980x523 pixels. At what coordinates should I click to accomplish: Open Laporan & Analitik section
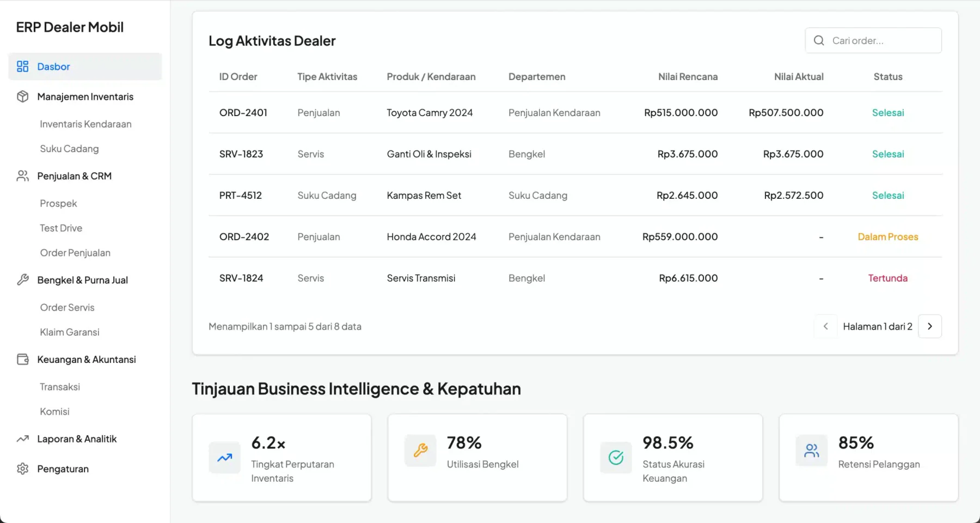pos(85,439)
